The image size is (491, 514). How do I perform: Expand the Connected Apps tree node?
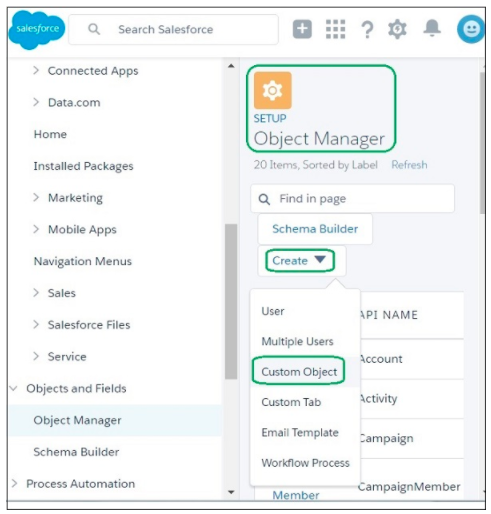pyautogui.click(x=36, y=70)
